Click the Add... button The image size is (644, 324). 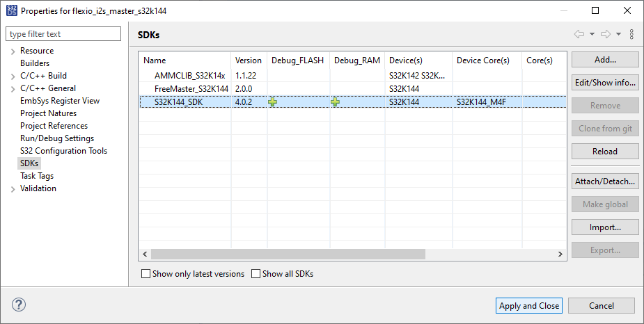coord(605,60)
